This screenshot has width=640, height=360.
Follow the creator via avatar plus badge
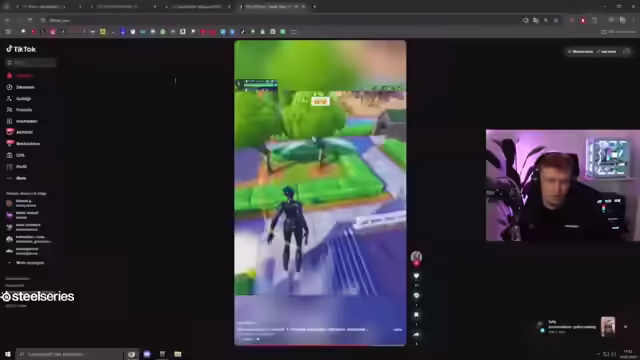(416, 264)
